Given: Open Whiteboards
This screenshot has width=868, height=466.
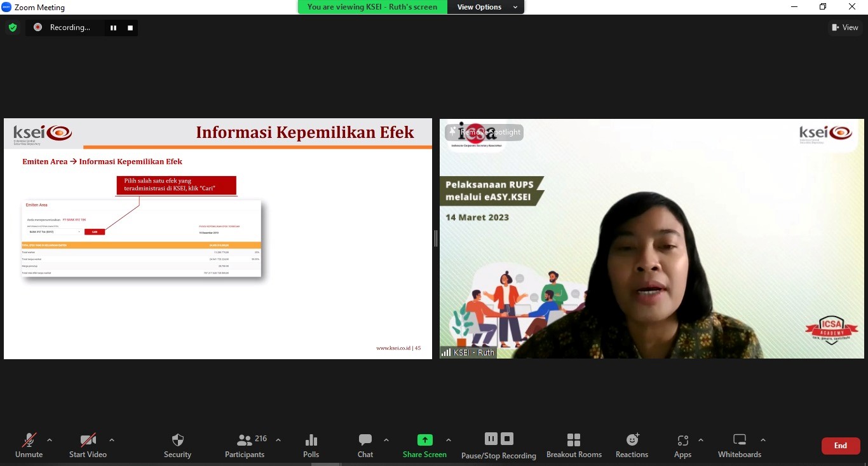Looking at the screenshot, I should (x=739, y=445).
